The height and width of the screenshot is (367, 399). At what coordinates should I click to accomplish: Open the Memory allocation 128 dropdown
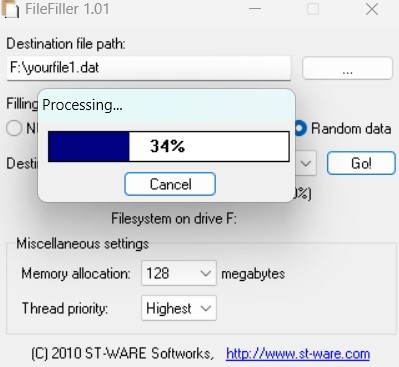click(179, 273)
